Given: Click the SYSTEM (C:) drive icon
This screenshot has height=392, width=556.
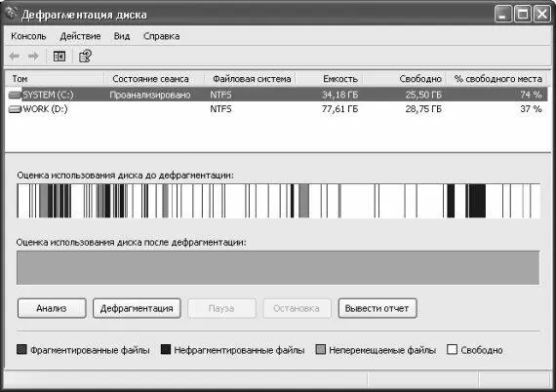Looking at the screenshot, I should pos(15,95).
